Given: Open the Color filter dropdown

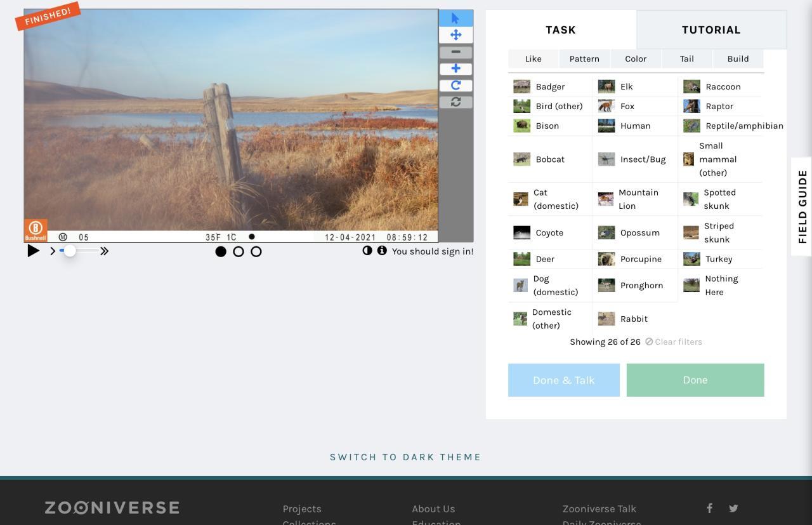Looking at the screenshot, I should point(636,58).
